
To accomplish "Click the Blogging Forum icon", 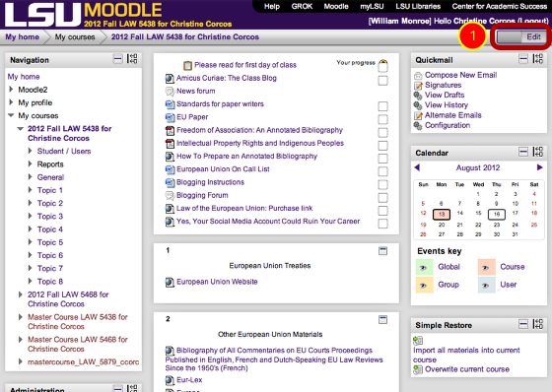I will click(170, 196).
